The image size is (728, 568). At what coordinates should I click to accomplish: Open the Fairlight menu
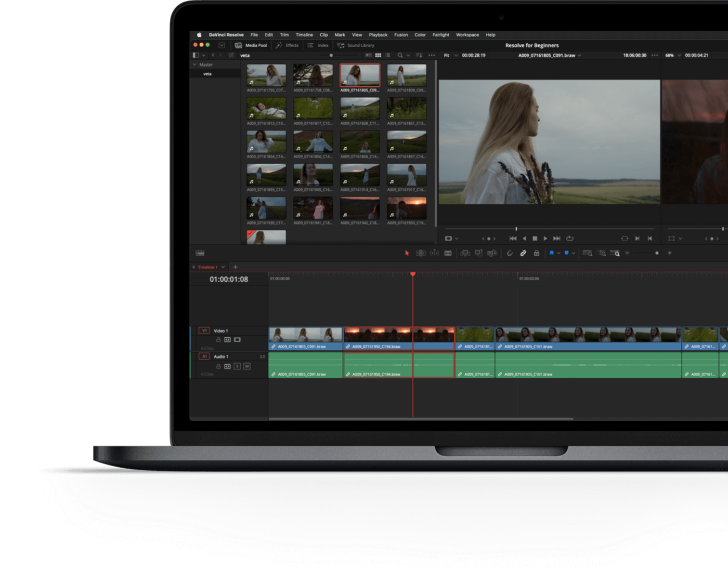[441, 35]
